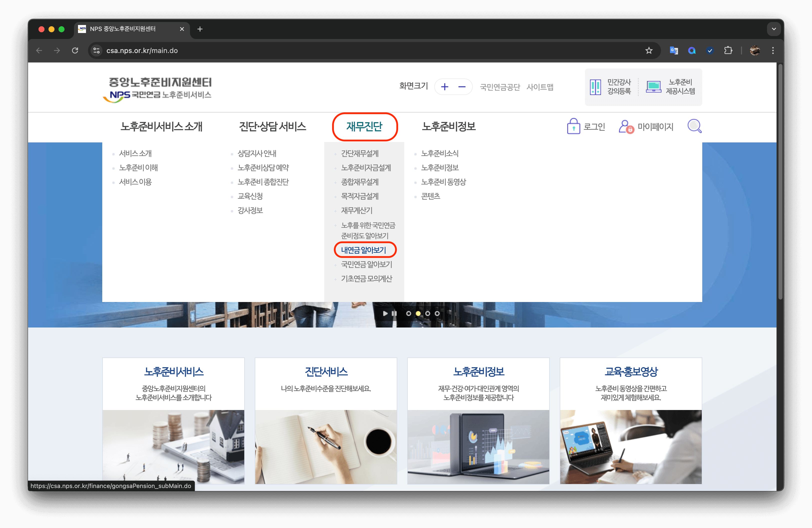Click the magnifier search icon

tap(694, 126)
